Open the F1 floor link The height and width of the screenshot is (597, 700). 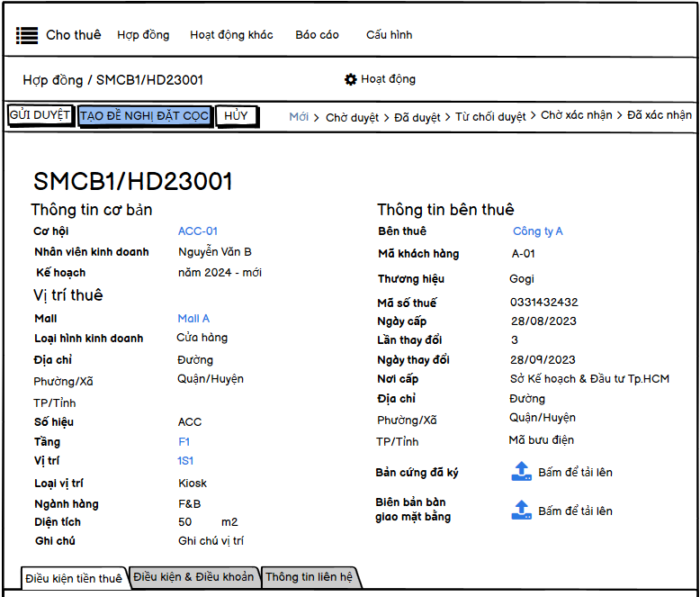[x=184, y=442]
